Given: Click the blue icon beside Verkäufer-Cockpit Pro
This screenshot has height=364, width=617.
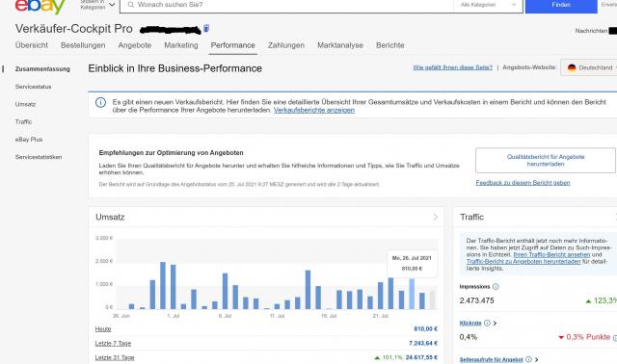Looking at the screenshot, I should 206,28.
